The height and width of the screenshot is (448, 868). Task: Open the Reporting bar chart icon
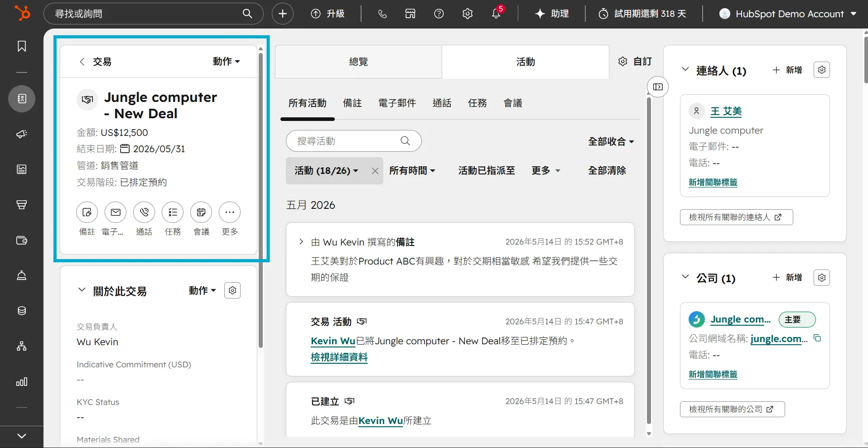(22, 381)
